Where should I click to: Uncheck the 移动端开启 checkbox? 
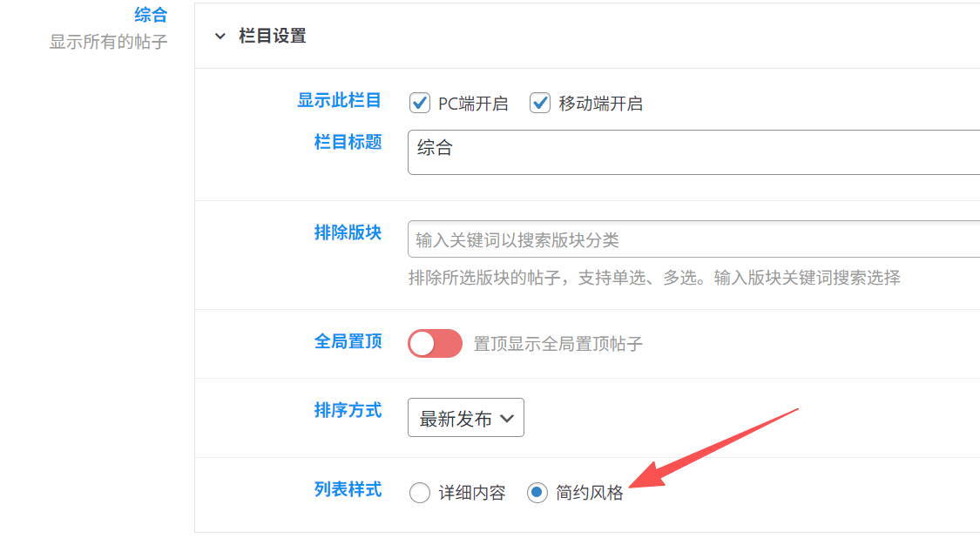[x=541, y=104]
